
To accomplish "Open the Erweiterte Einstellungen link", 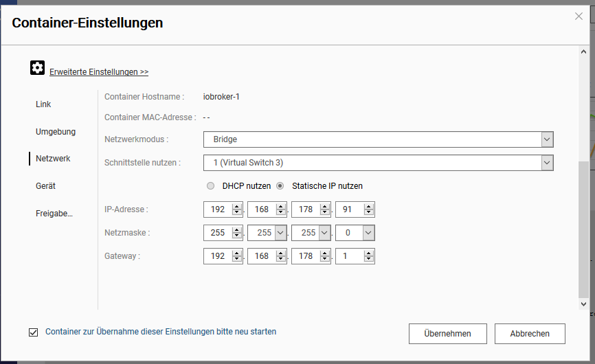I will (99, 72).
